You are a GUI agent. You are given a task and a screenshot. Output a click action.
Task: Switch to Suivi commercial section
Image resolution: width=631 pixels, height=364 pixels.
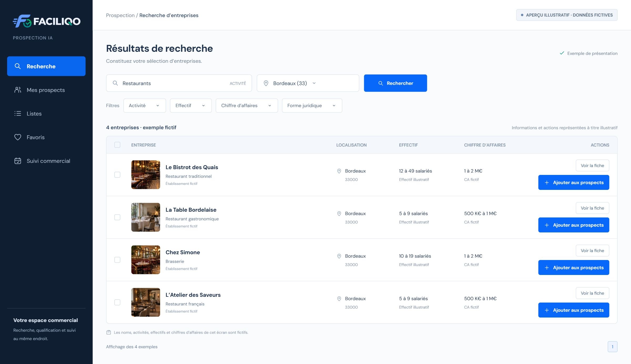(x=46, y=161)
